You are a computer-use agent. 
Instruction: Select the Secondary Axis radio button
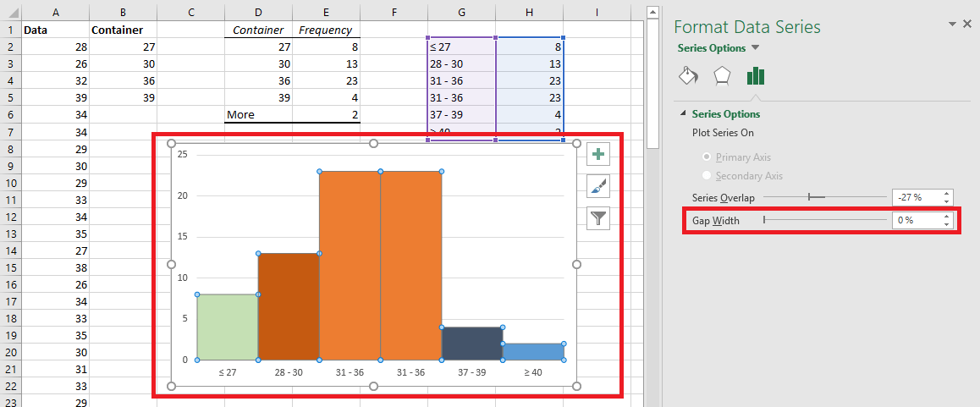[707, 176]
